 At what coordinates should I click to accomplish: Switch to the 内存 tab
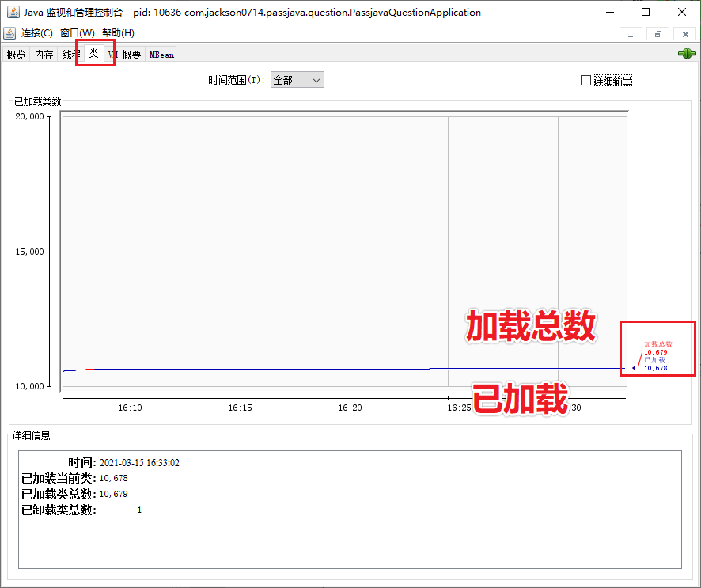point(43,54)
